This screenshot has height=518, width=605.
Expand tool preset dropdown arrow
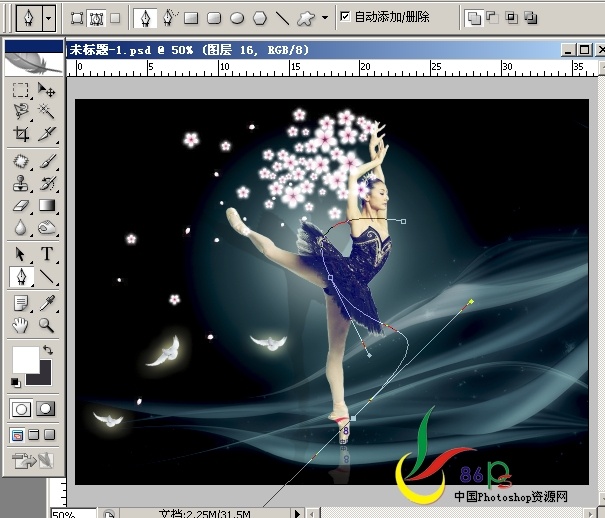pyautogui.click(x=49, y=18)
